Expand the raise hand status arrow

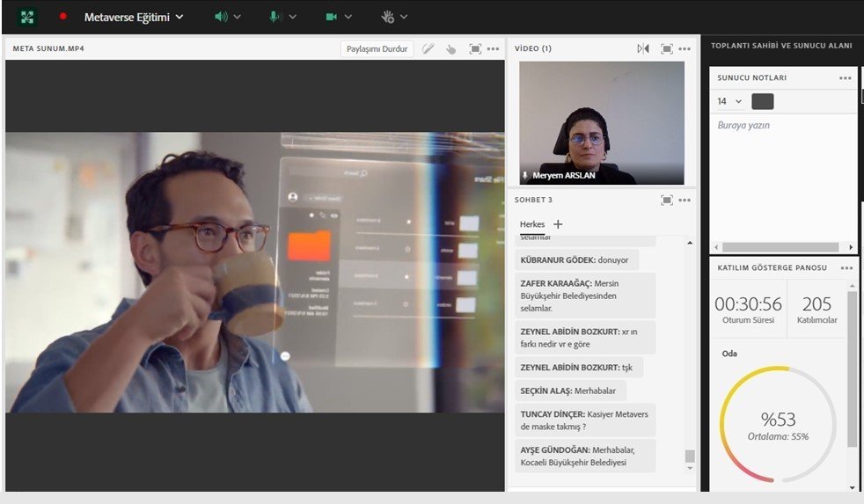[404, 17]
